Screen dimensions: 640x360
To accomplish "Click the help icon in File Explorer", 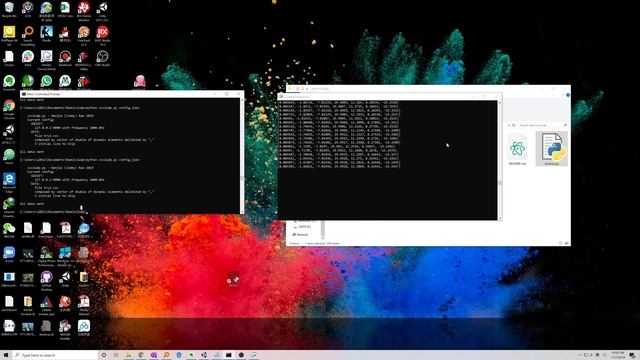I will point(568,95).
